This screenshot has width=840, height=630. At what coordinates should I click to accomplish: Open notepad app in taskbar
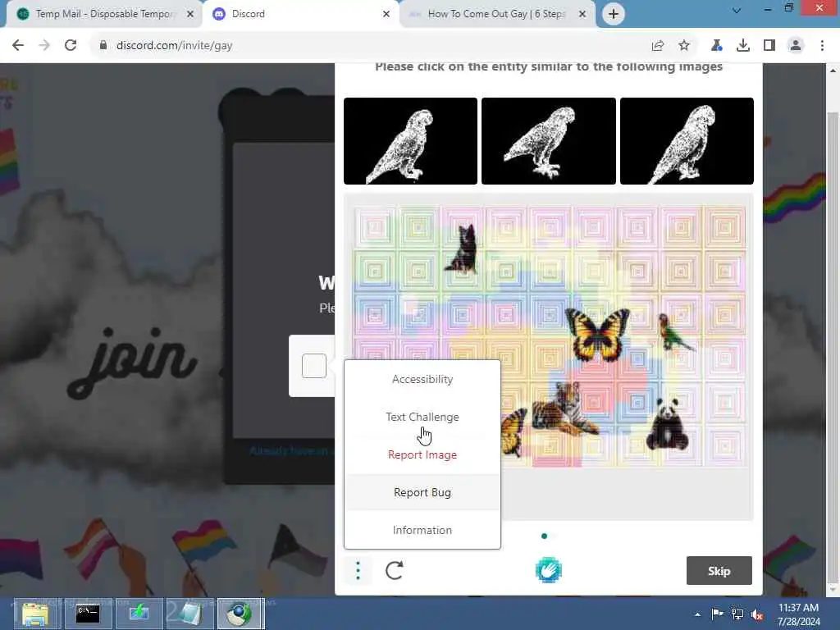point(190,614)
